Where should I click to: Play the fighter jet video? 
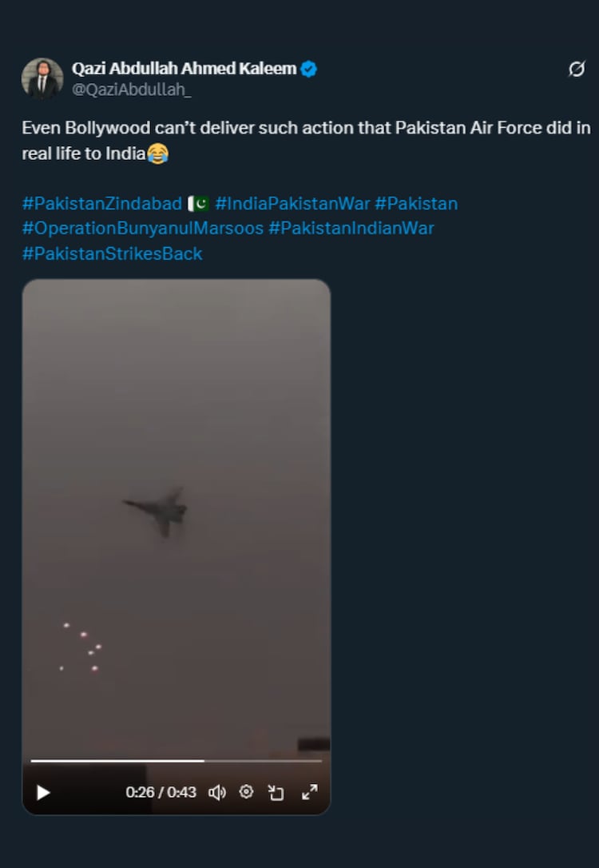coord(44,792)
